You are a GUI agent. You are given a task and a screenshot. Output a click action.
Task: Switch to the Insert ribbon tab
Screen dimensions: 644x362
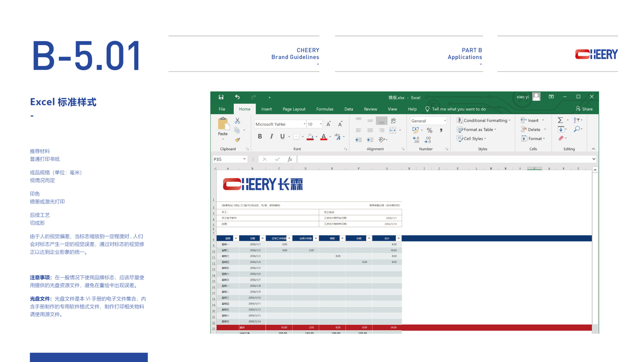point(266,109)
